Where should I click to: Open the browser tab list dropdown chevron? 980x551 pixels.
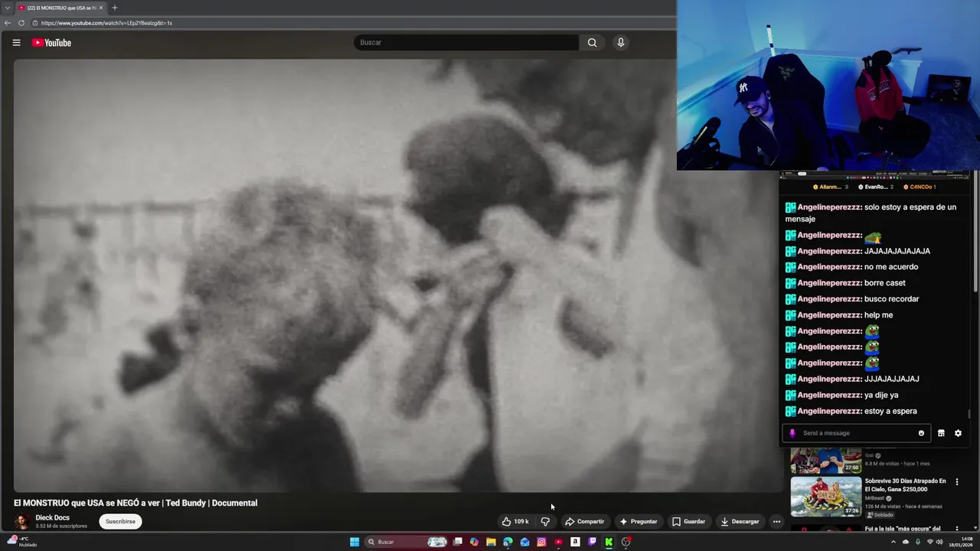(7, 8)
